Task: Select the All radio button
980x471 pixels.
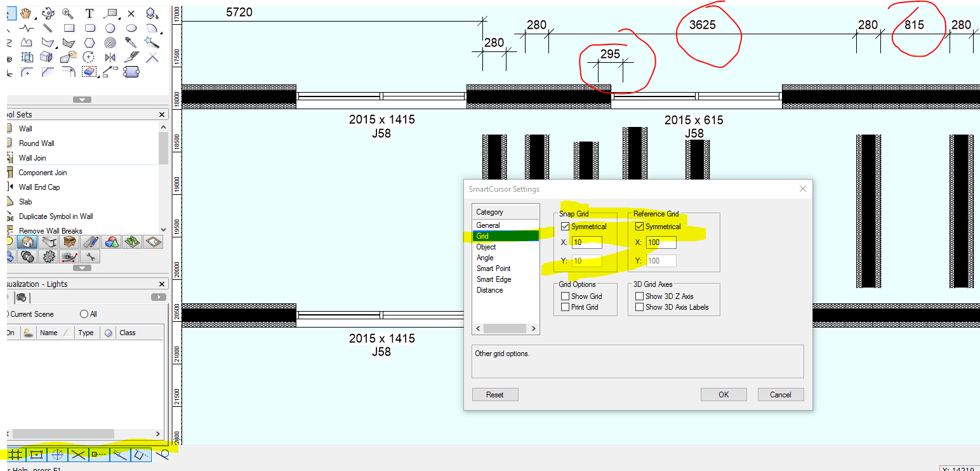Action: pos(84,314)
